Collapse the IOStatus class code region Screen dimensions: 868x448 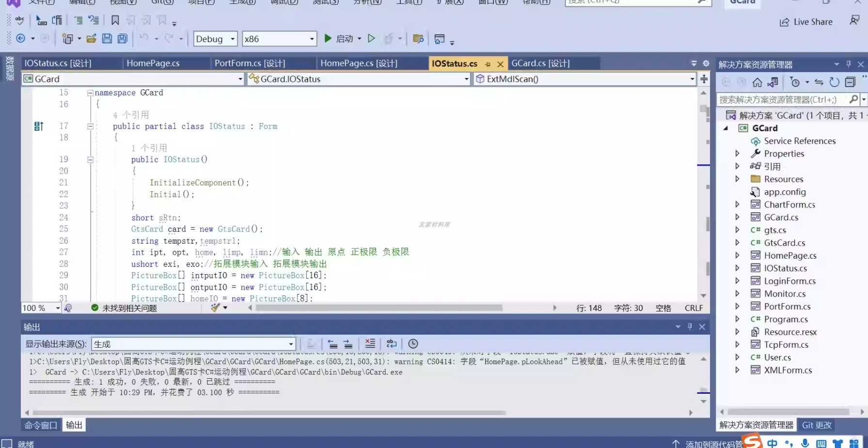pyautogui.click(x=90, y=126)
